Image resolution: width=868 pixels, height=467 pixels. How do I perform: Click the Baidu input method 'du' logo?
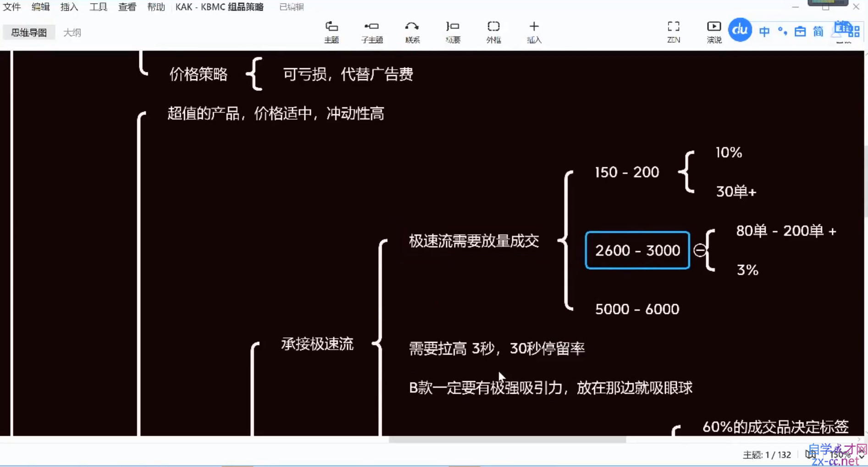click(x=740, y=30)
